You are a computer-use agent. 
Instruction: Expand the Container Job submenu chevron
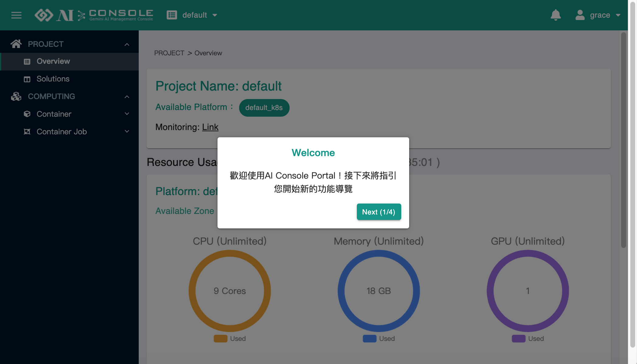(x=127, y=131)
